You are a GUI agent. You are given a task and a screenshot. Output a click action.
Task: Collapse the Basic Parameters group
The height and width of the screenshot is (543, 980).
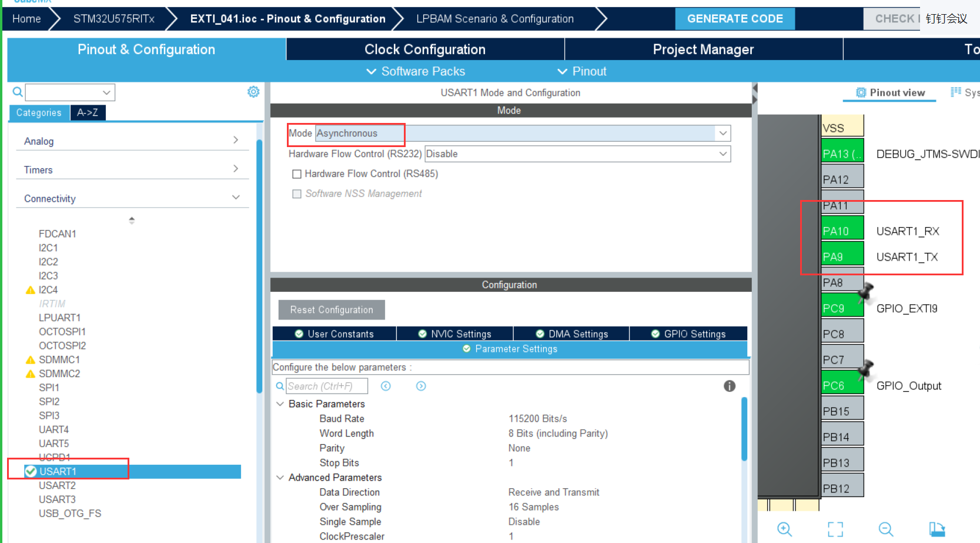pos(280,404)
